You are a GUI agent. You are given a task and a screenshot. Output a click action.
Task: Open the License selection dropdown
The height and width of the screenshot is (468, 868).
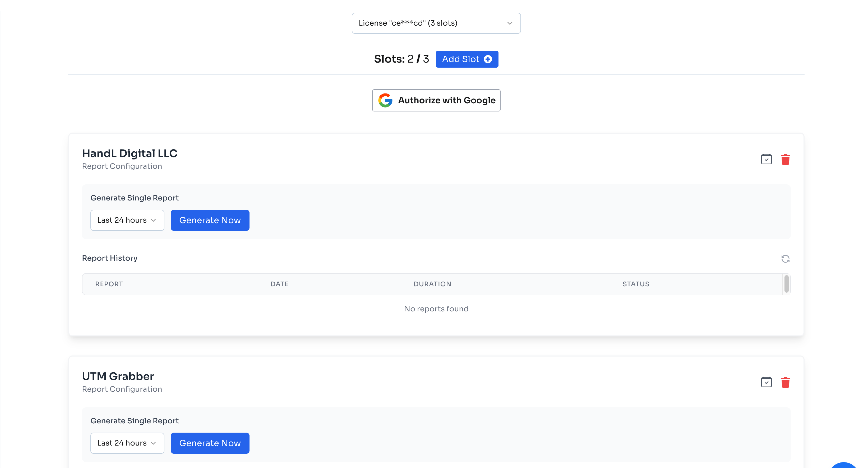(436, 23)
